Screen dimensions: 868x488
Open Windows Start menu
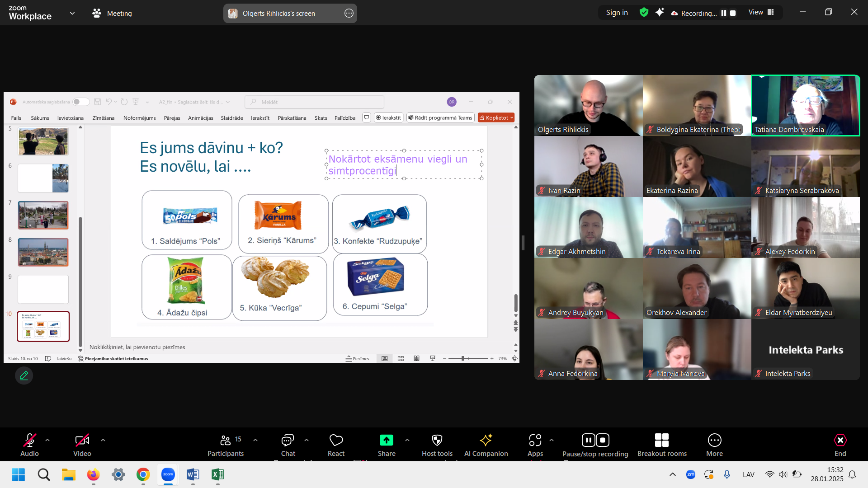[x=18, y=474]
